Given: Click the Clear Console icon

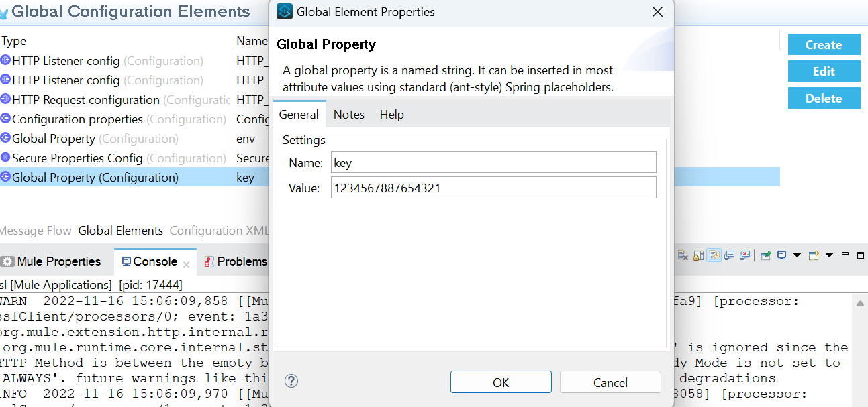Looking at the screenshot, I should [x=683, y=255].
